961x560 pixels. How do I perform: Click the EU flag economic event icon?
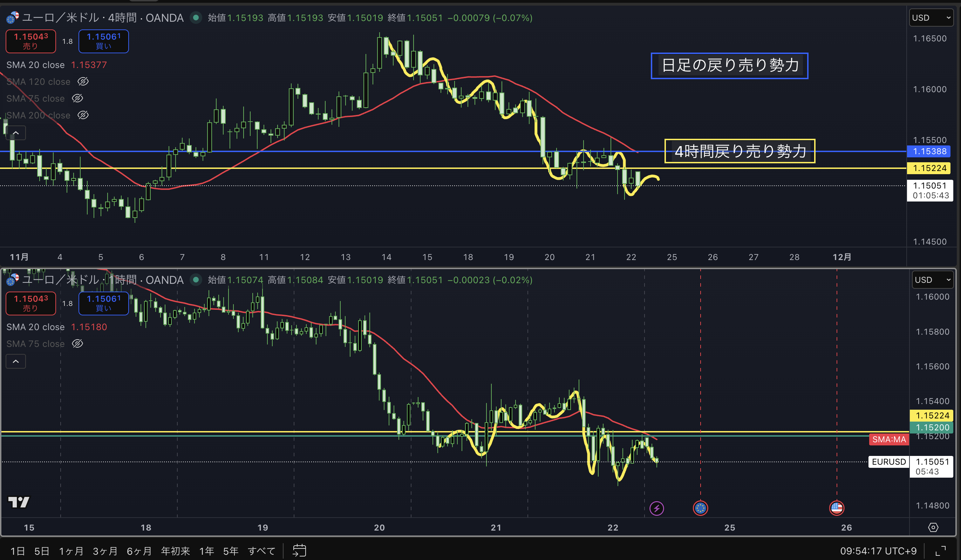(700, 508)
